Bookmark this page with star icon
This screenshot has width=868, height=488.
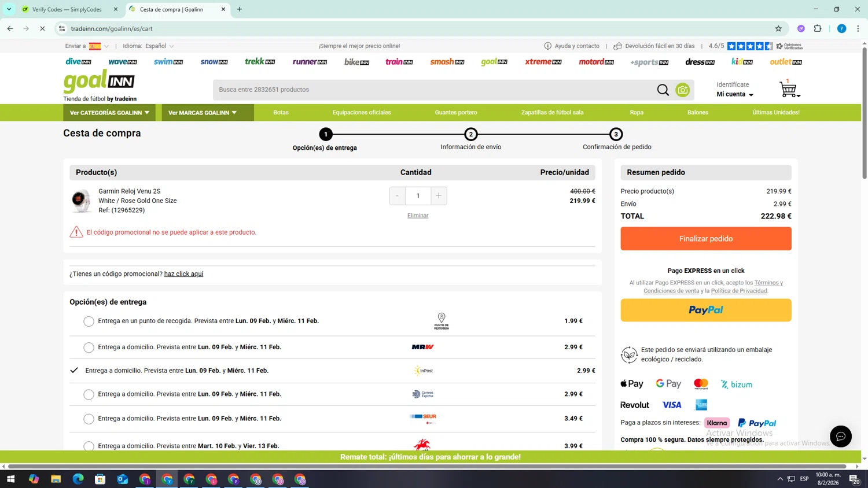click(778, 28)
